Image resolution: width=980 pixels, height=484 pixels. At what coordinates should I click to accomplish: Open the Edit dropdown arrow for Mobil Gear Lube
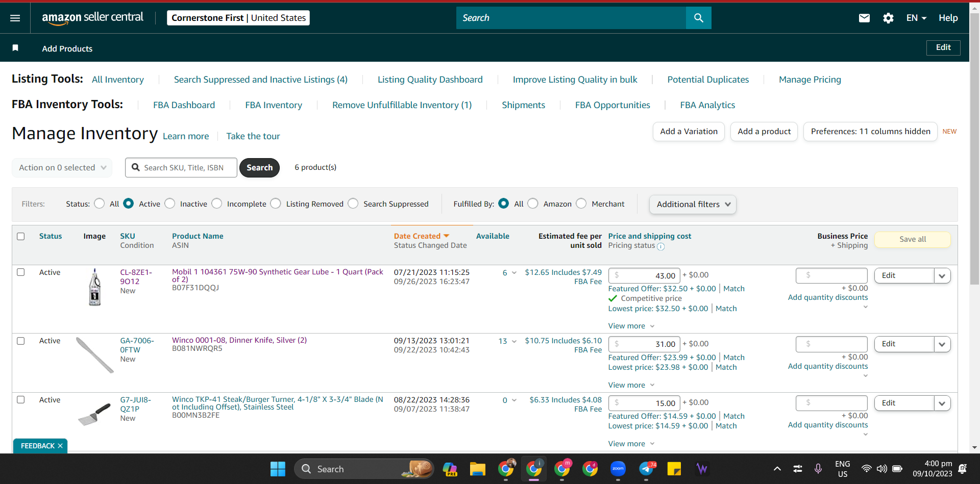click(x=942, y=276)
